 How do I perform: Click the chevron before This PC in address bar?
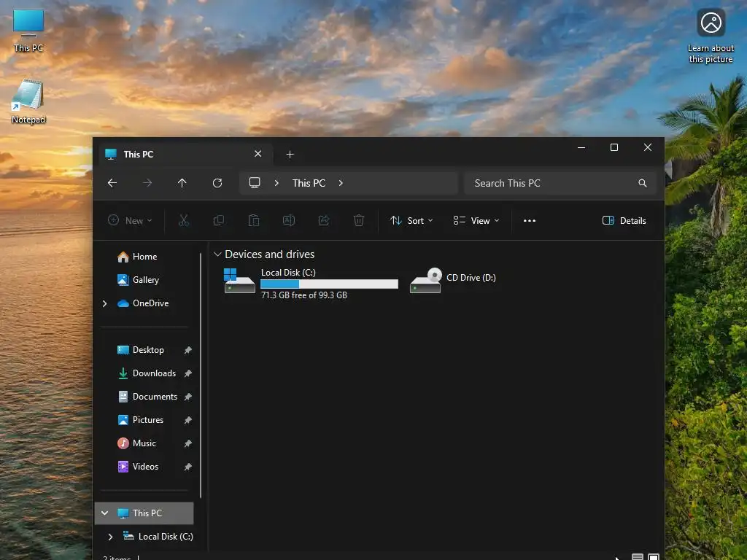(276, 183)
